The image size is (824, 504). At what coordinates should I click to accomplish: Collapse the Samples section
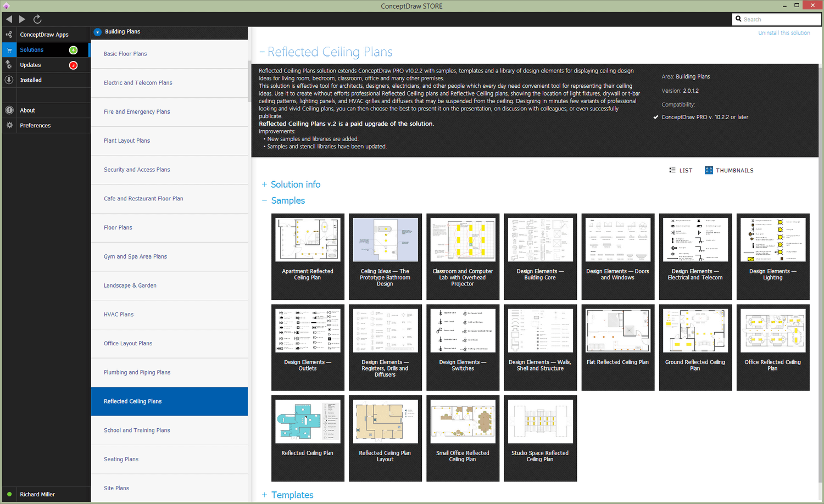[x=264, y=200]
